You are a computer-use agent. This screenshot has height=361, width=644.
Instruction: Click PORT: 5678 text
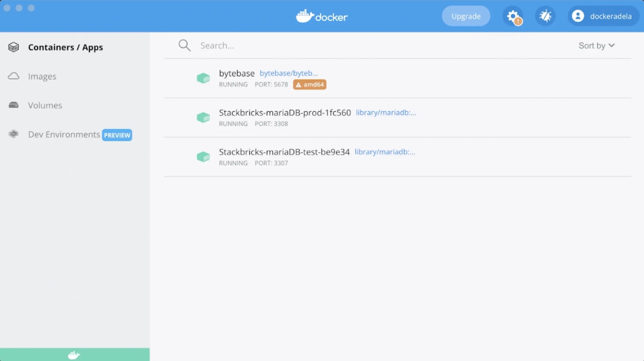pos(271,85)
